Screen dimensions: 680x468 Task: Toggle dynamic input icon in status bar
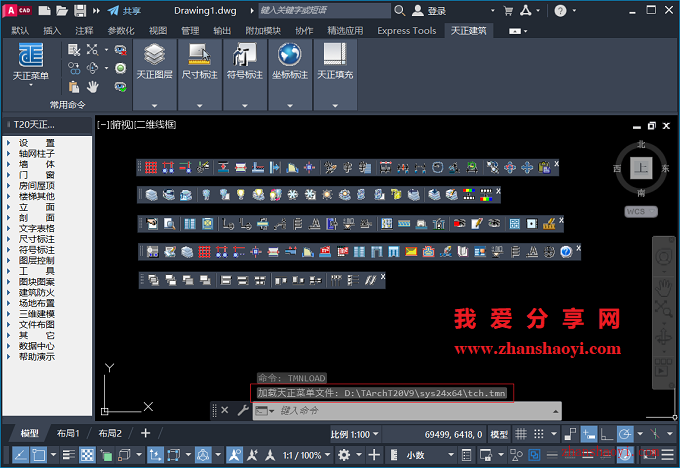pos(589,433)
